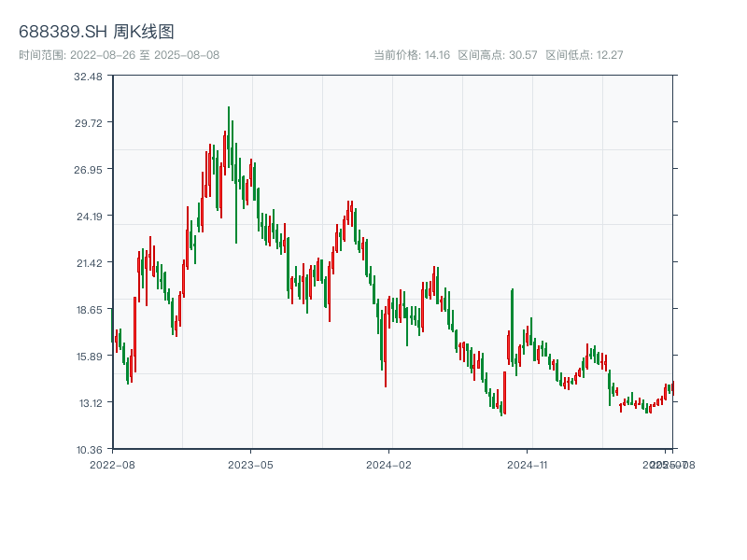Click the tall green spike candle before 2024-11

[x=512, y=327]
